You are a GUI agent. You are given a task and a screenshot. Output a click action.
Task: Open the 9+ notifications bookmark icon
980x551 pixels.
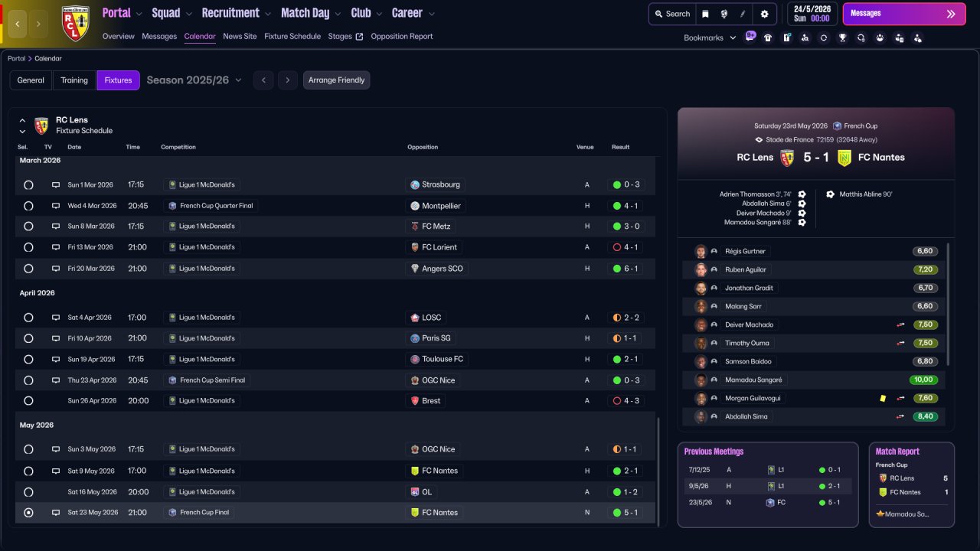750,37
